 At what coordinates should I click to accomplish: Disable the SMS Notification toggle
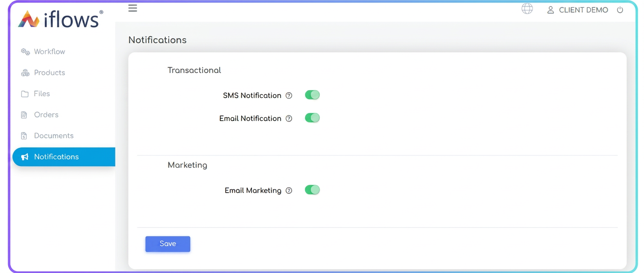[312, 95]
